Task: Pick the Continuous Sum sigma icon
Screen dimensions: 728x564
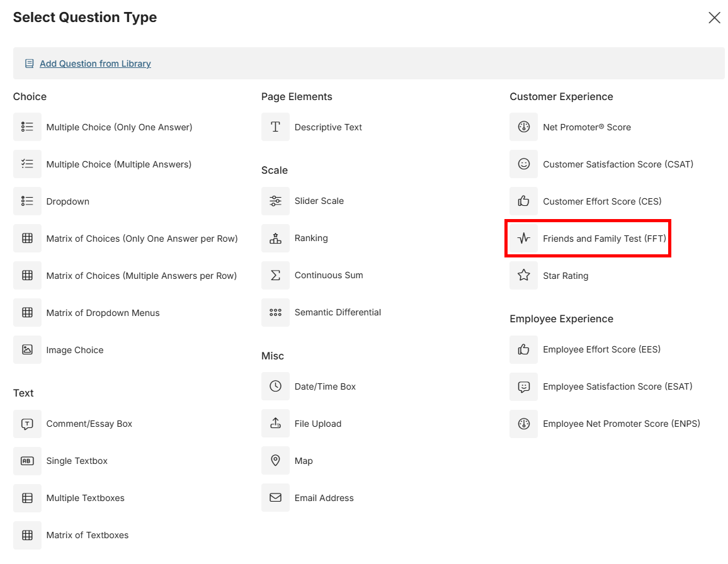Action: tap(275, 275)
